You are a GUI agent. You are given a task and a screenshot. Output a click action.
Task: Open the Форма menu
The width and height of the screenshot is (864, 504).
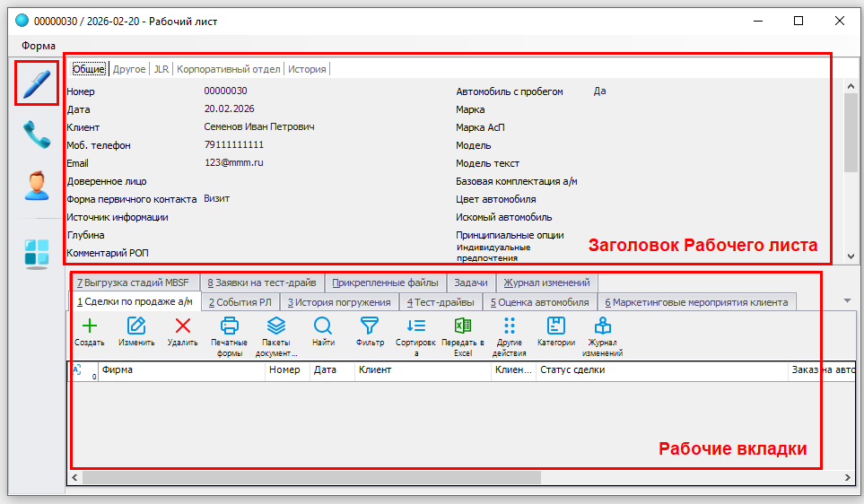(39, 46)
